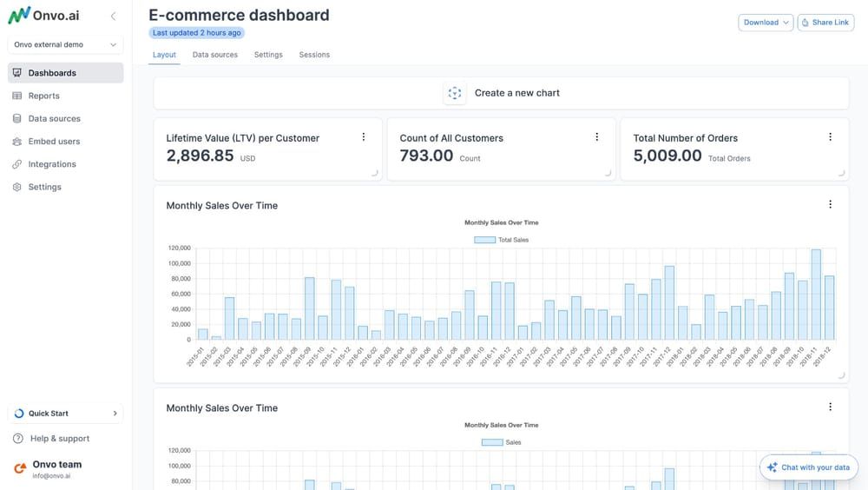Image resolution: width=868 pixels, height=490 pixels.
Task: Open the Download dropdown
Action: click(766, 23)
